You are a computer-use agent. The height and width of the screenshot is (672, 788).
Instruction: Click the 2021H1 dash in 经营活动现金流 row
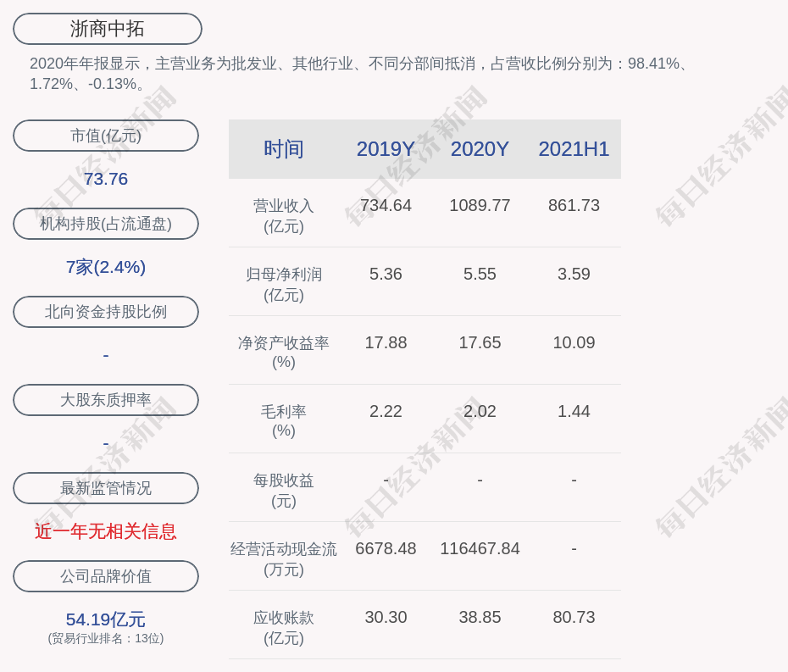[574, 549]
